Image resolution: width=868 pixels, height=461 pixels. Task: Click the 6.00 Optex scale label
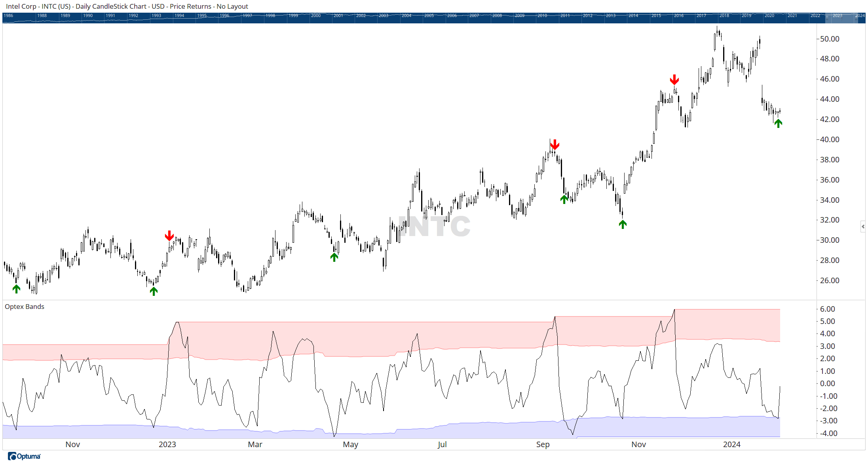click(x=828, y=309)
